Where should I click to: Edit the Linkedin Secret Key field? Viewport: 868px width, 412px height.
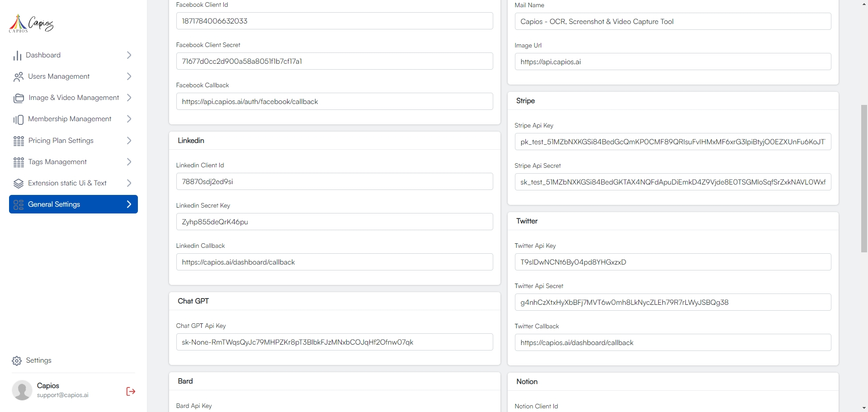(x=335, y=222)
